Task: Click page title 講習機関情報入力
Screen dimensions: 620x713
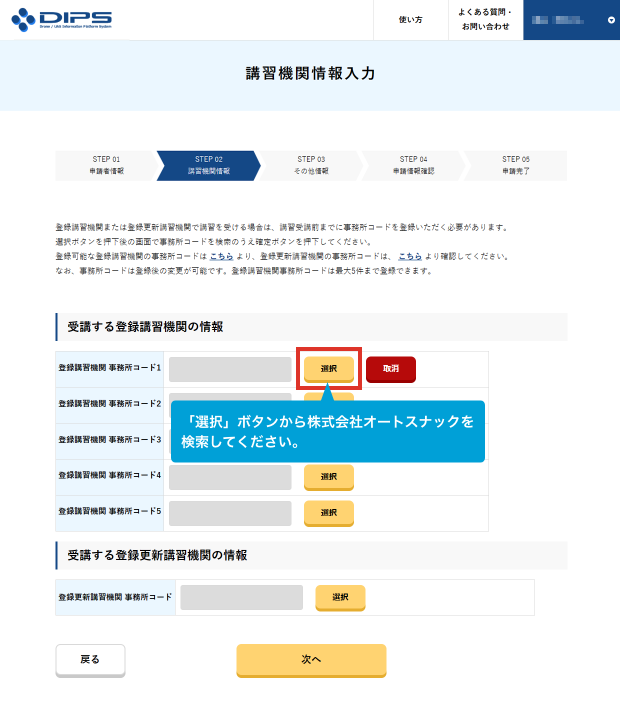Action: coord(311,74)
